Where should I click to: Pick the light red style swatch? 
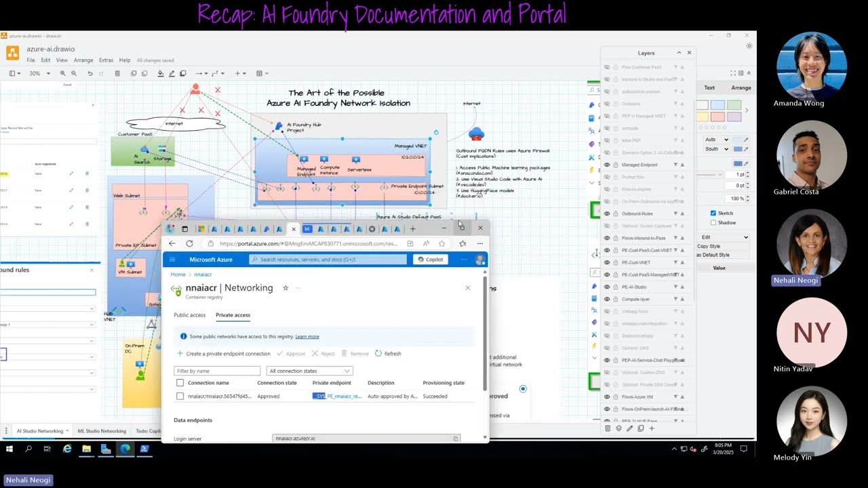(x=717, y=117)
